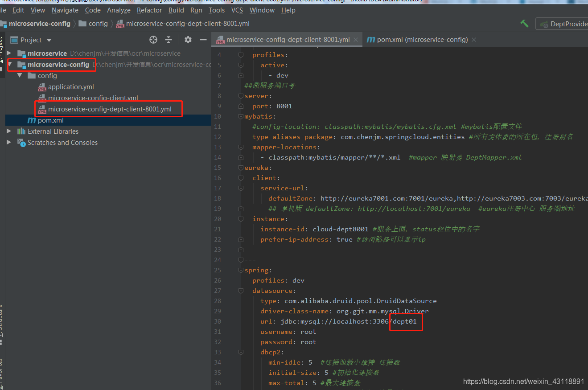Screen dimensions: 588x390
Task: Select application.yml in project tree
Action: point(71,87)
